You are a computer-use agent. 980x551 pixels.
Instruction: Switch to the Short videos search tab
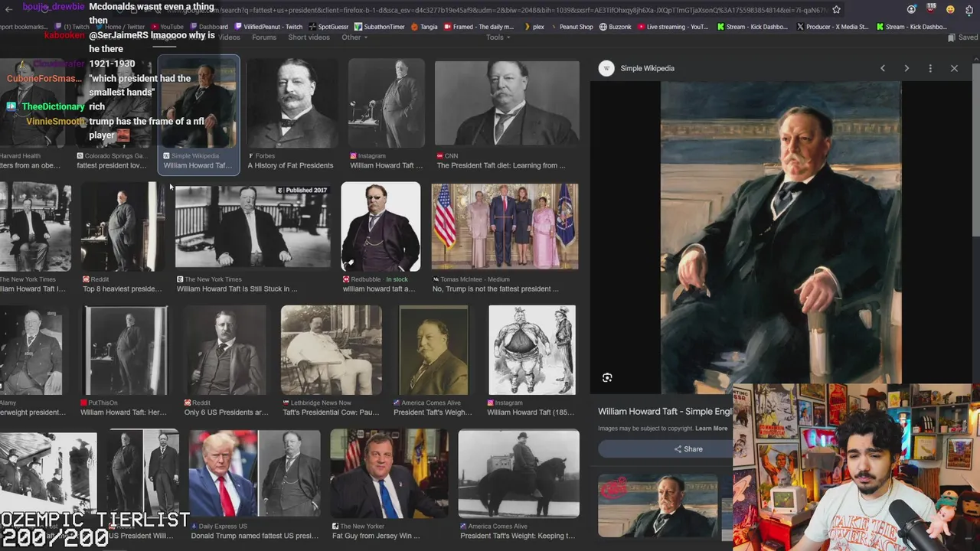(x=309, y=37)
